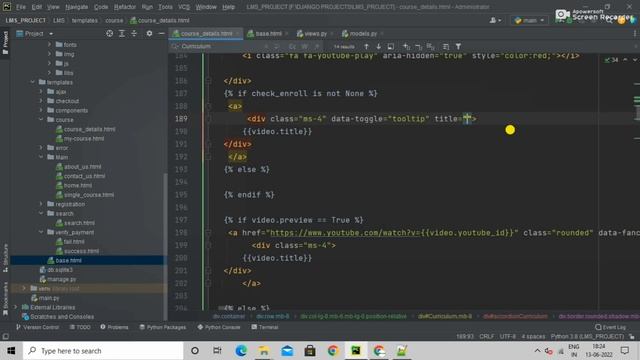
Task: Open the Refactor menu
Action: (x=124, y=7)
